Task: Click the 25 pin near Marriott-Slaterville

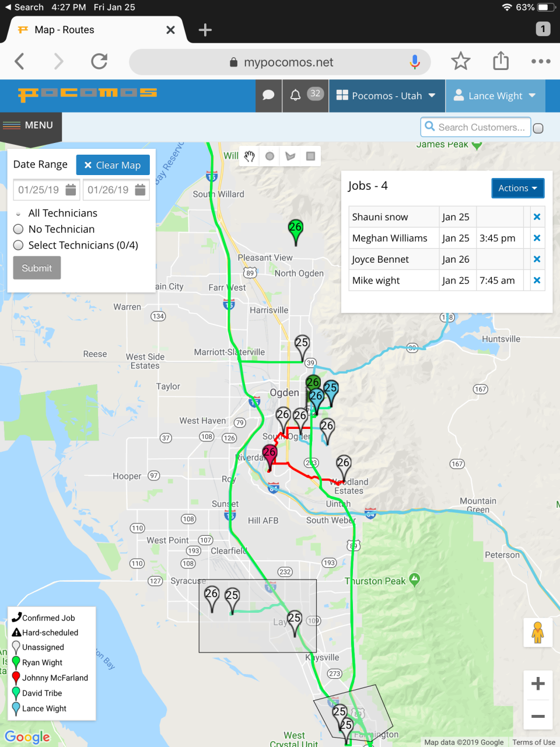Action: [302, 348]
